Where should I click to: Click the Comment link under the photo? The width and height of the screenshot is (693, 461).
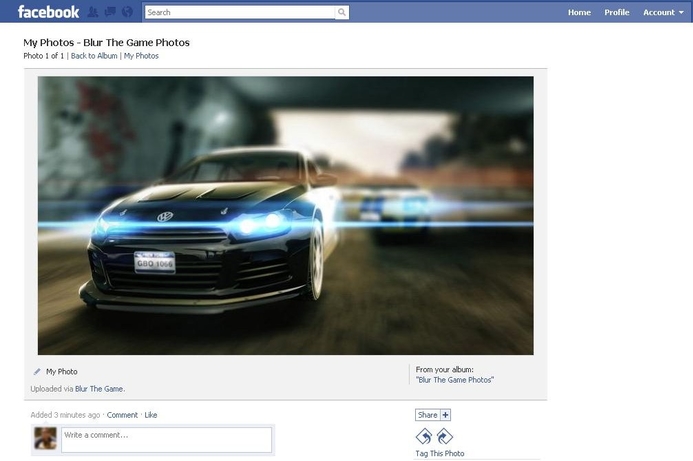pos(122,415)
